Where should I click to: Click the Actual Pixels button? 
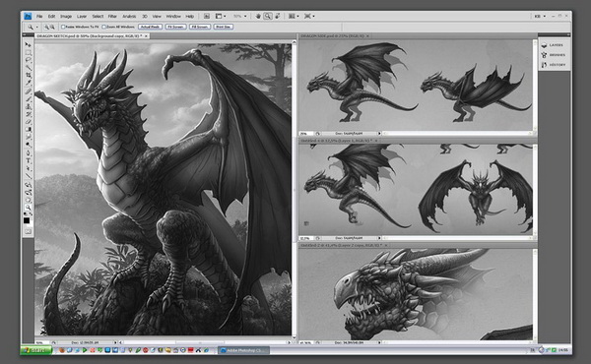(x=150, y=28)
